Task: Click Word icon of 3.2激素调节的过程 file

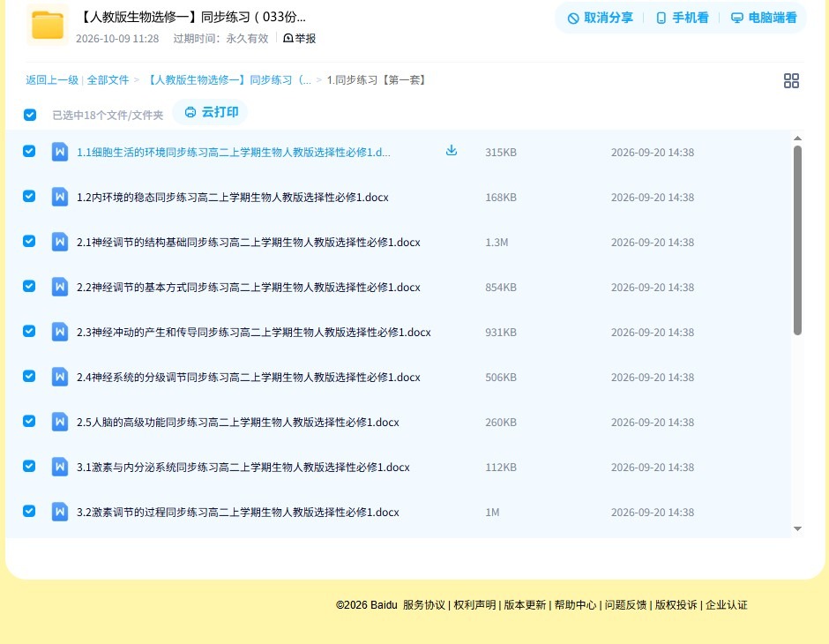Action: pos(60,512)
